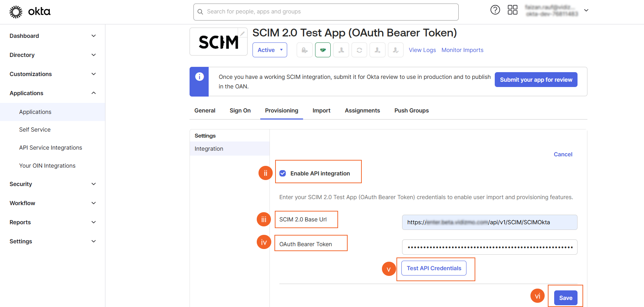Save the provisioning integration settings
This screenshot has width=644, height=307.
point(565,298)
